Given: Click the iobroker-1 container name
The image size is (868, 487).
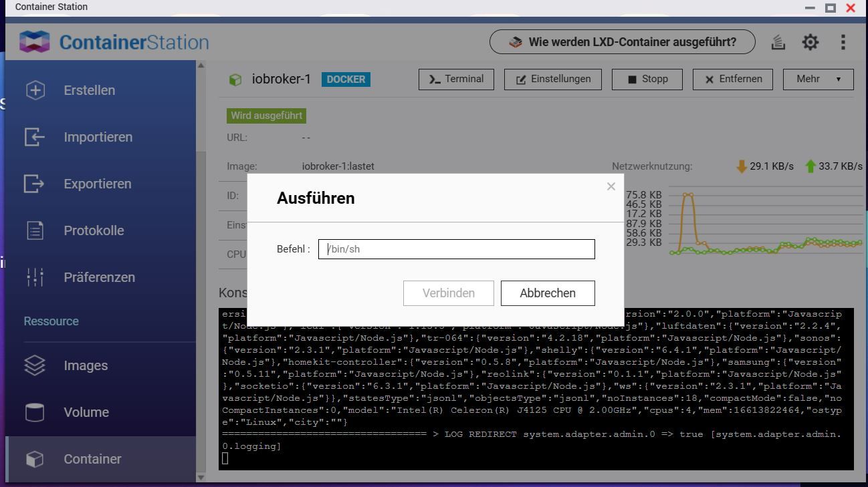Looking at the screenshot, I should click(282, 79).
